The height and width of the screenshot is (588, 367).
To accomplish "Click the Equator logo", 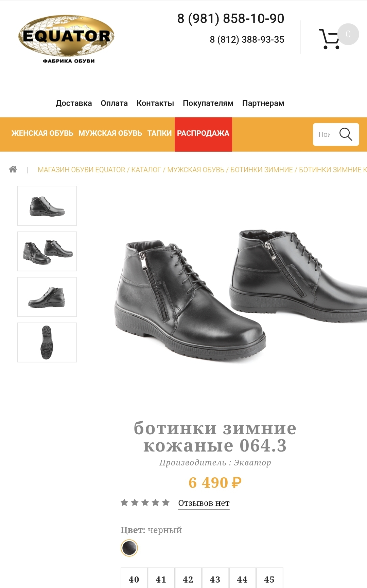I will 66,39.
